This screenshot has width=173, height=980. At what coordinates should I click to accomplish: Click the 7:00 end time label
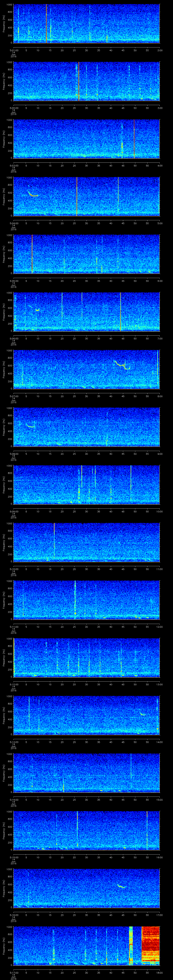click(x=160, y=339)
